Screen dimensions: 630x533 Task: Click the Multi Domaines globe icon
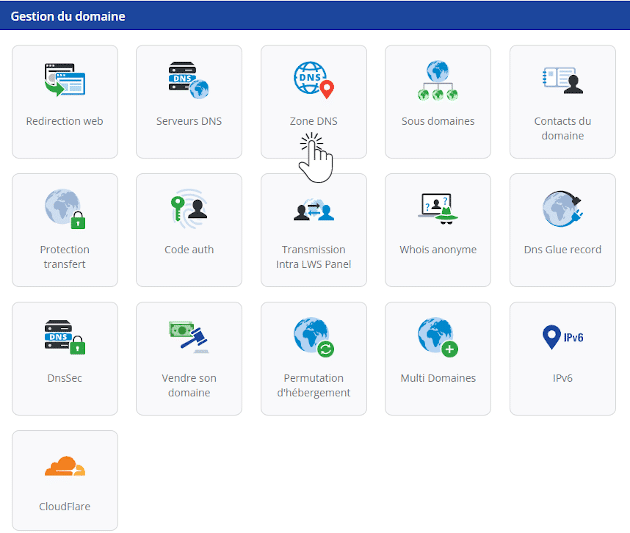437,337
